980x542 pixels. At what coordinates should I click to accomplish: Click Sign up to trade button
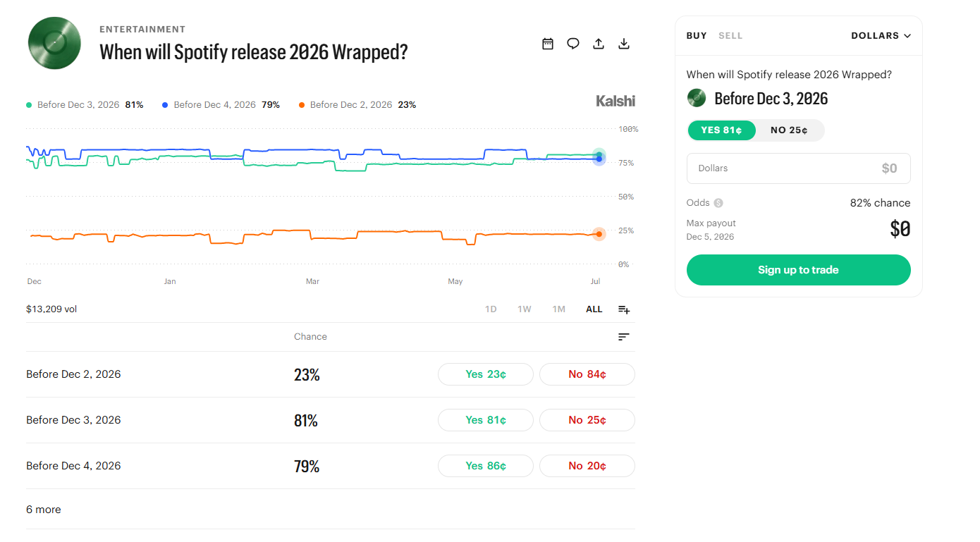(x=799, y=270)
